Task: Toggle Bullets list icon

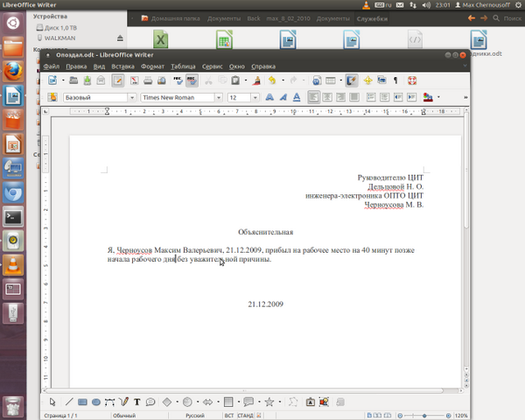Action: (384, 97)
